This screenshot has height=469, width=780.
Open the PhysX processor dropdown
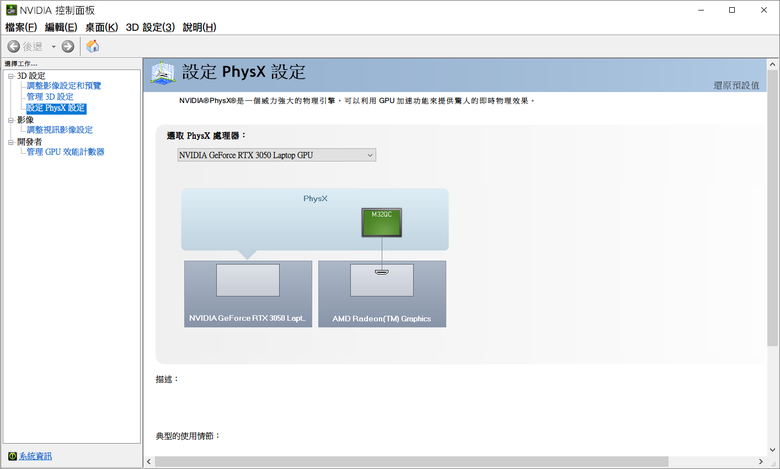point(277,155)
